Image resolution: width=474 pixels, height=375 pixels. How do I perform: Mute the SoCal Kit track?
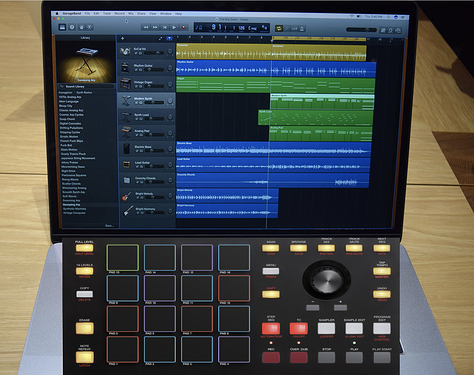tap(136, 53)
